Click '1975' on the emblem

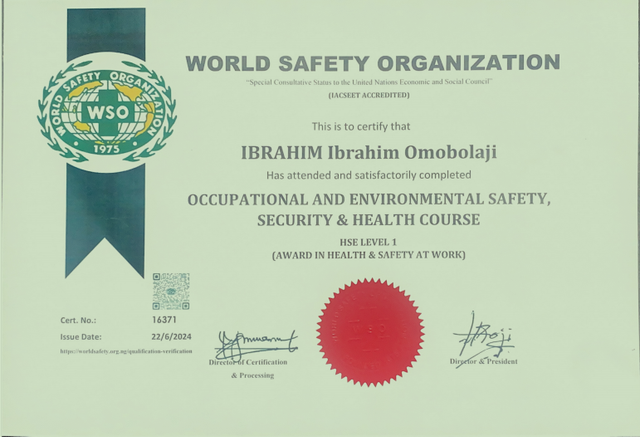coord(107,148)
